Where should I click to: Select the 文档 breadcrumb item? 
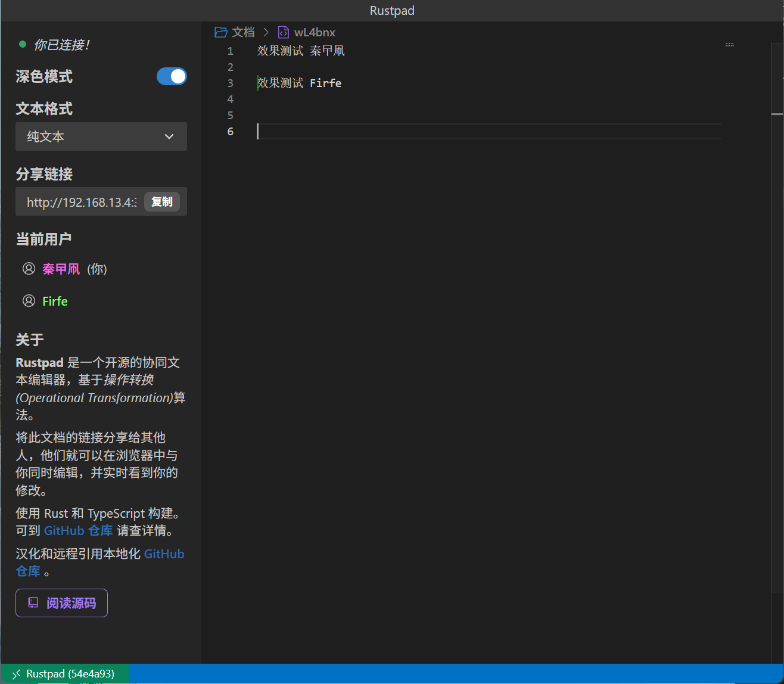click(243, 32)
